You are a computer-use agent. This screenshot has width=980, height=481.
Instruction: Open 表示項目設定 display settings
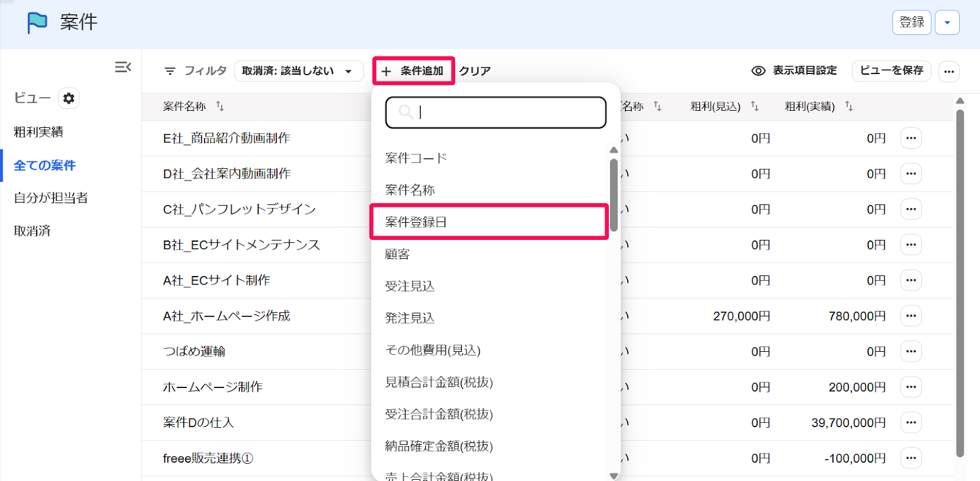[x=794, y=71]
